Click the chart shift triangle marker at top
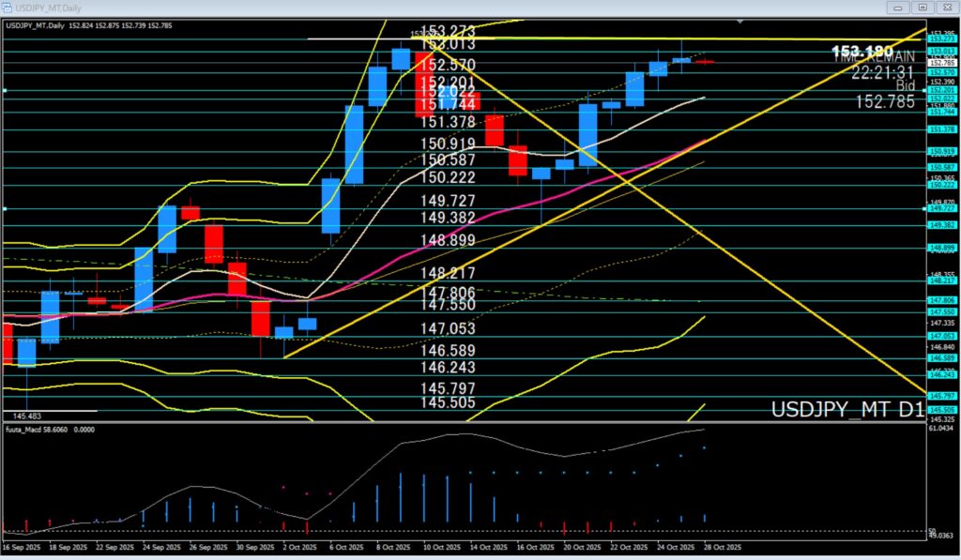This screenshot has width=961, height=560. click(742, 21)
